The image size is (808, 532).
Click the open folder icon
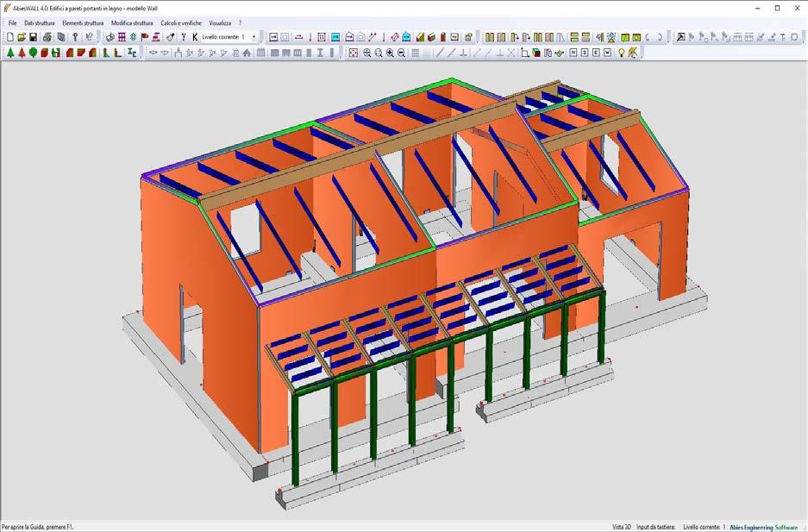pyautogui.click(x=22, y=37)
